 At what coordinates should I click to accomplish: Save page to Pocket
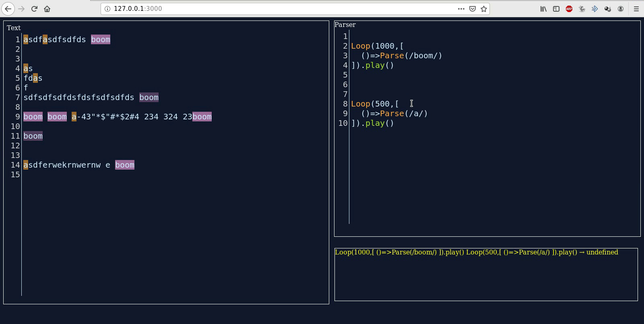click(473, 8)
